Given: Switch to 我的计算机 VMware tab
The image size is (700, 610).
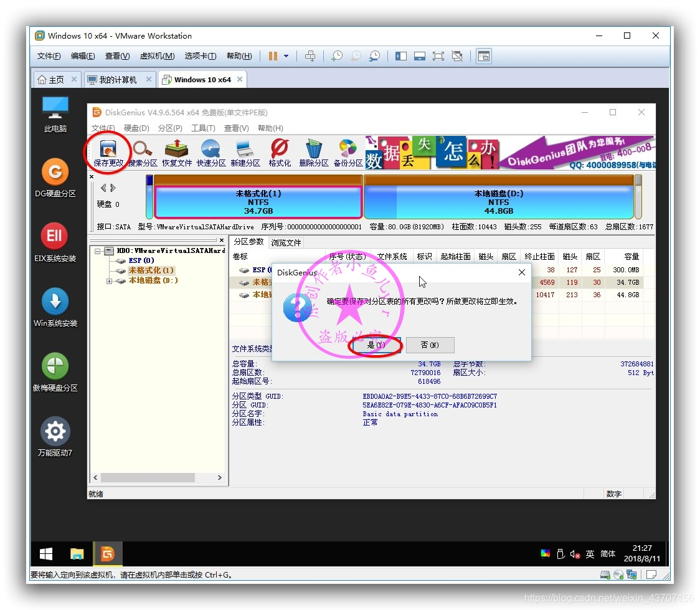Looking at the screenshot, I should (x=119, y=80).
